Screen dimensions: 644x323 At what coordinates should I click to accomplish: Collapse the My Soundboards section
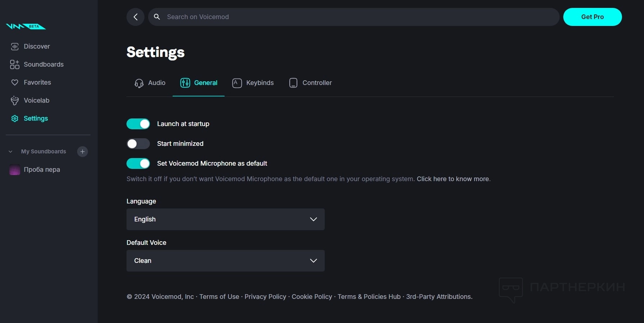[x=10, y=152]
